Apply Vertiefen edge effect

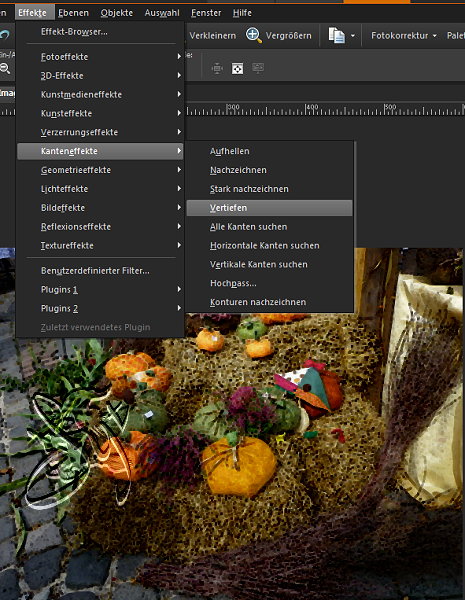tap(269, 208)
